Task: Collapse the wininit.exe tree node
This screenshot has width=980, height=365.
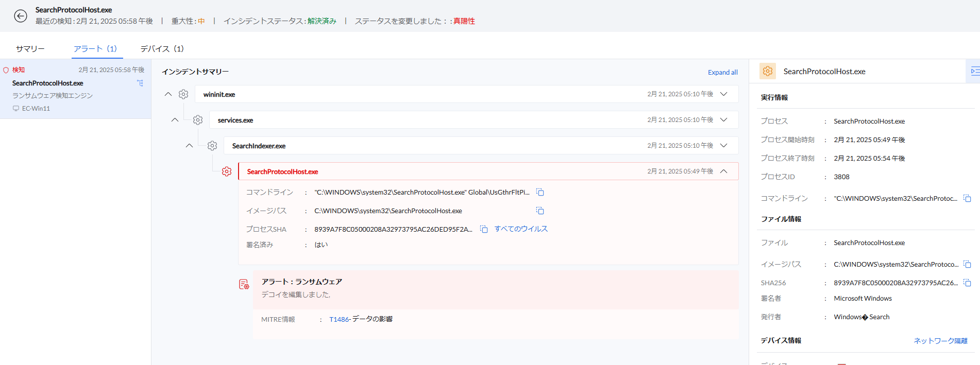Action: pos(168,94)
